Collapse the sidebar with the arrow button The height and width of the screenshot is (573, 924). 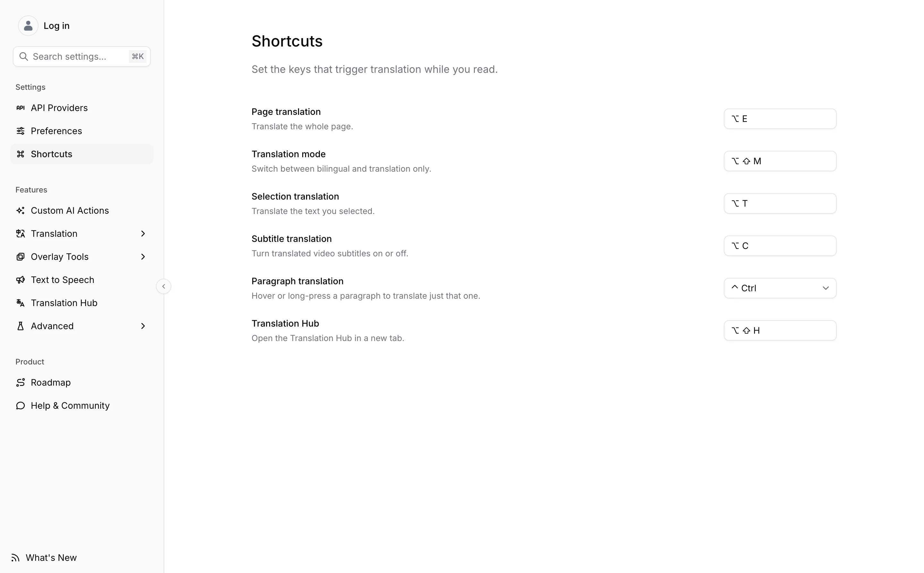tap(164, 286)
